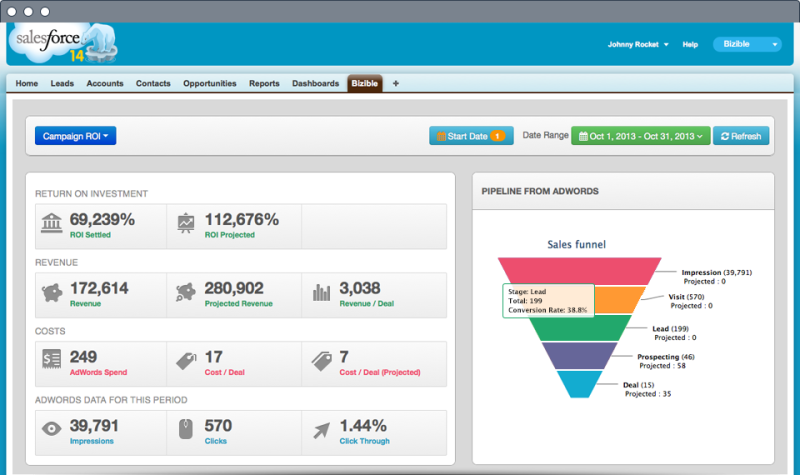The height and width of the screenshot is (475, 800).
Task: Click the bank icon beside ROI Settled
Action: [x=52, y=223]
